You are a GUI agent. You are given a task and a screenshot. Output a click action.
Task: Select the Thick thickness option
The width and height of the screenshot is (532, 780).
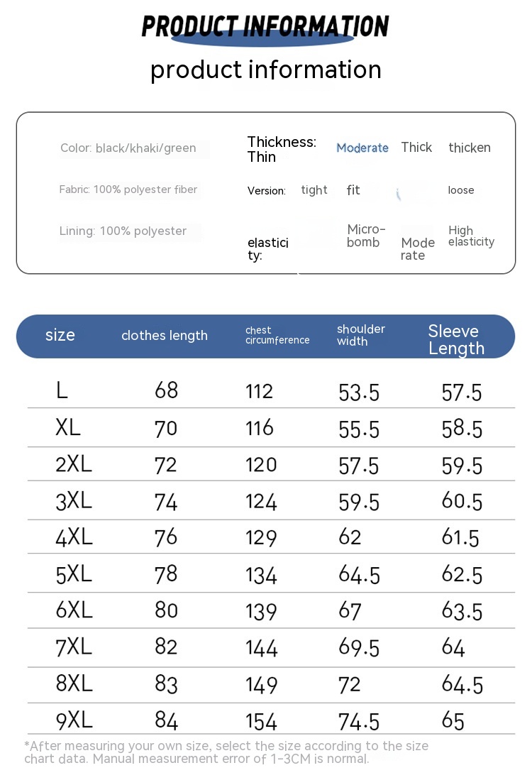coord(416,147)
